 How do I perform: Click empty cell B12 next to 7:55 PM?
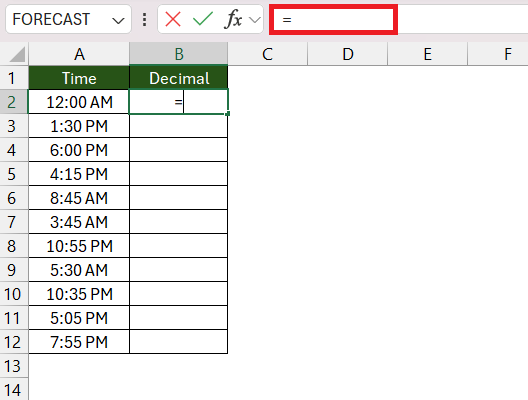pyautogui.click(x=179, y=342)
